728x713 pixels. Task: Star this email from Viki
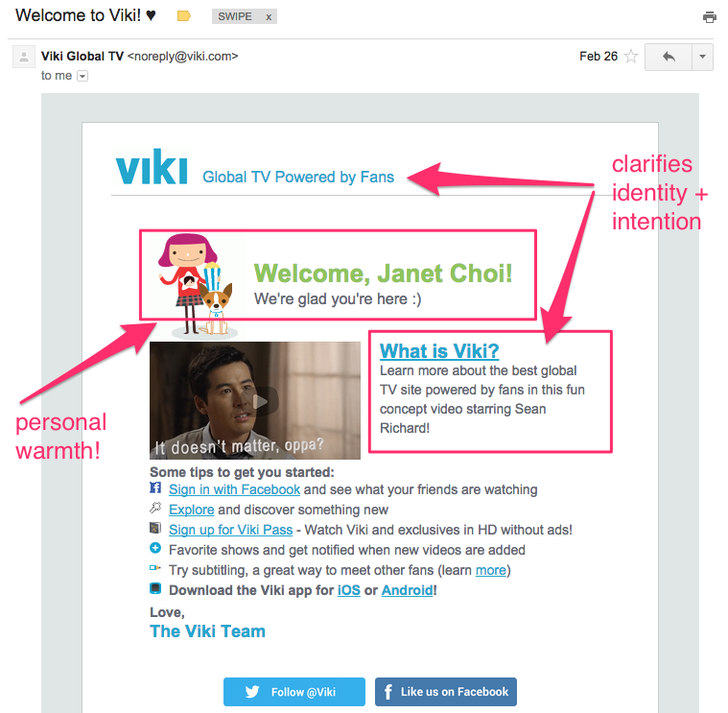click(x=631, y=57)
